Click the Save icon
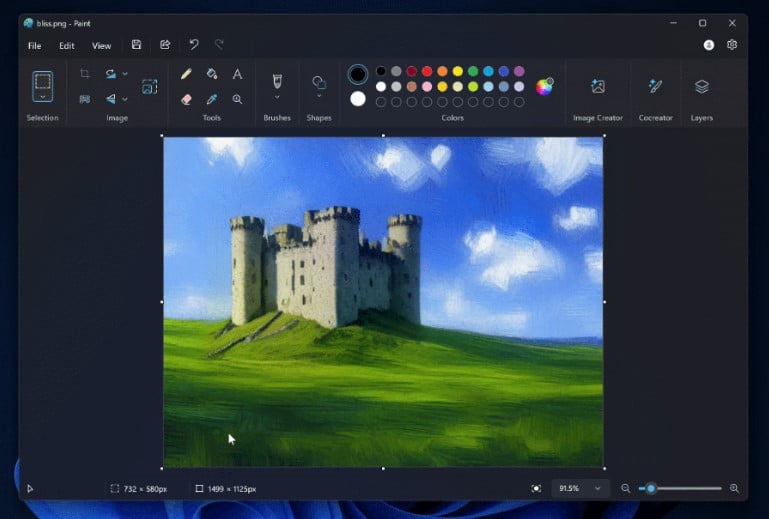This screenshot has height=519, width=769. (x=136, y=45)
